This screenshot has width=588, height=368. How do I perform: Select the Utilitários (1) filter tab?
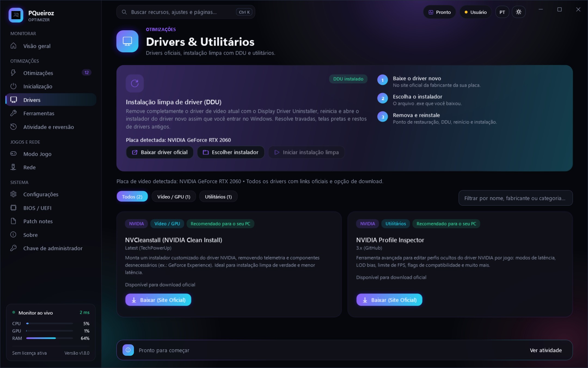218,197
